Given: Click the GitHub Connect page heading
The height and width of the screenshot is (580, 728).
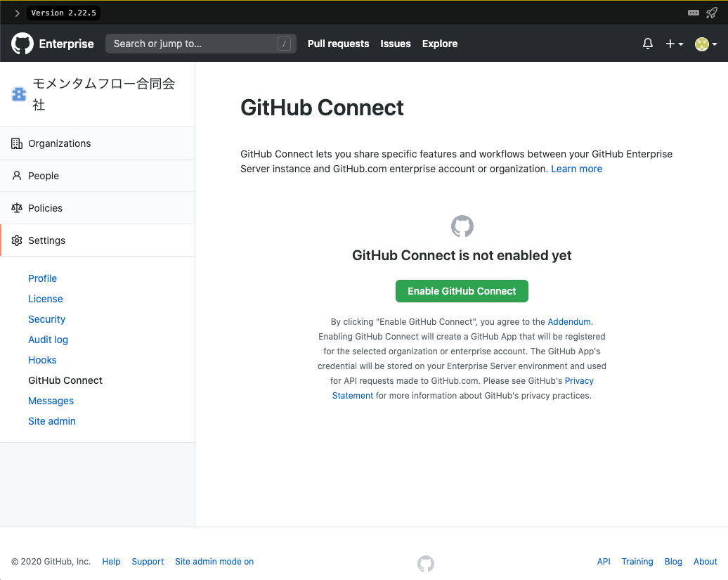Looking at the screenshot, I should (x=323, y=108).
